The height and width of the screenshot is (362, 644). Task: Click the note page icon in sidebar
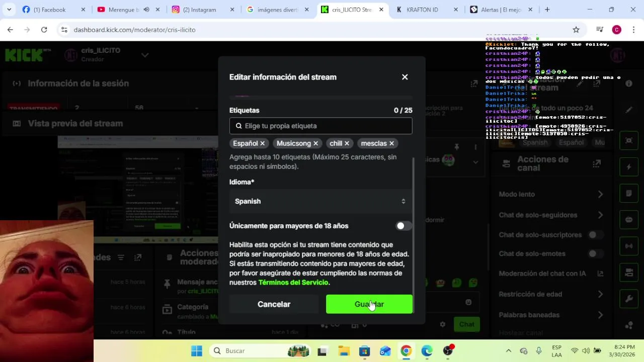(629, 194)
